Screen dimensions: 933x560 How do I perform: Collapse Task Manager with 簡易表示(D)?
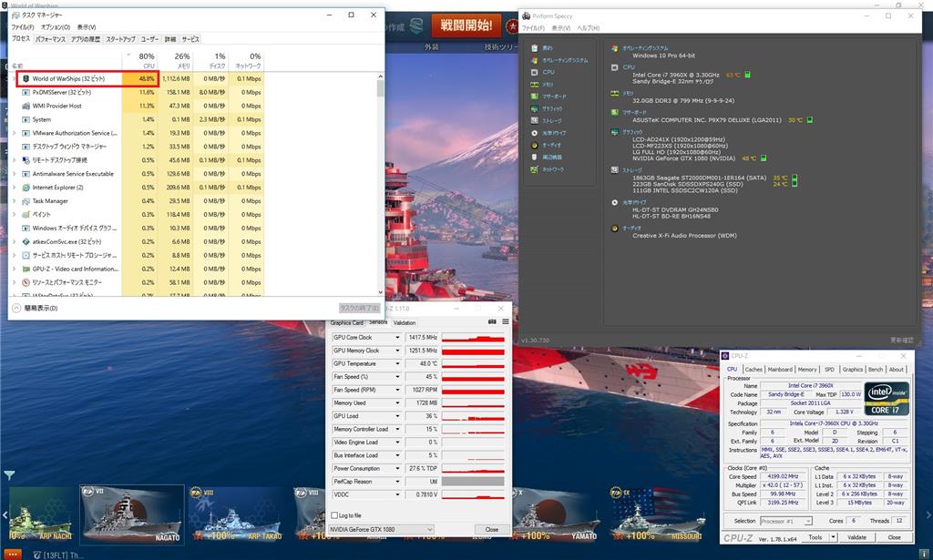[x=36, y=309]
